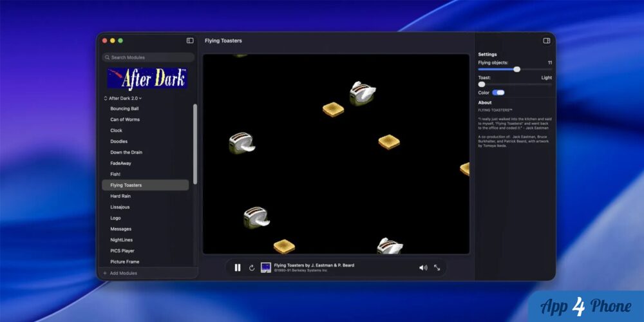This screenshot has width=644, height=322.
Task: Toggle the right inspector panel icon
Action: coord(547,41)
